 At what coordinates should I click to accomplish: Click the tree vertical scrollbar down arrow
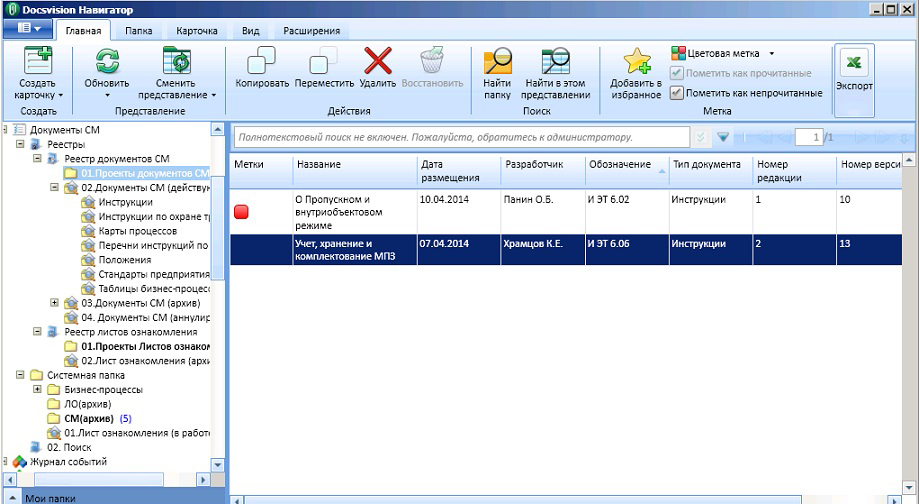click(x=217, y=465)
